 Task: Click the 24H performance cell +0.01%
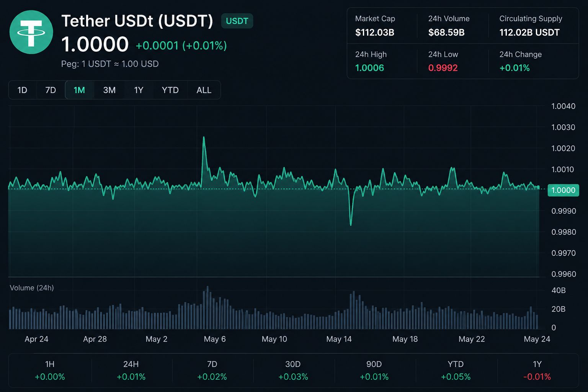coord(131,371)
